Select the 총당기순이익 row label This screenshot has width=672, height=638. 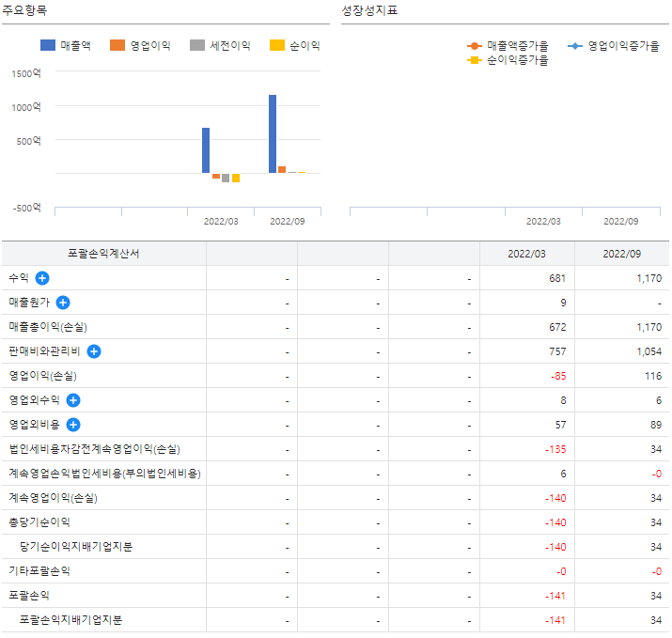pyautogui.click(x=39, y=522)
